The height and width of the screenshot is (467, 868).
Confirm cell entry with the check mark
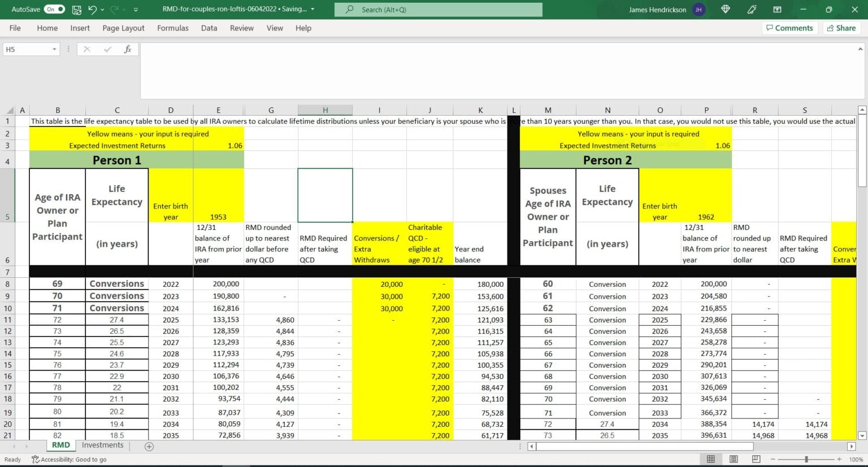pyautogui.click(x=107, y=49)
